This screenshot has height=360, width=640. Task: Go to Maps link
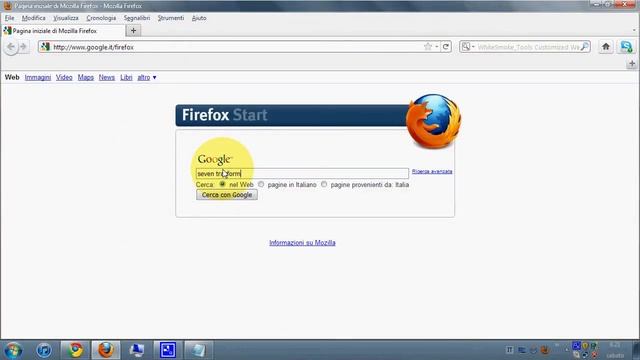tap(86, 78)
